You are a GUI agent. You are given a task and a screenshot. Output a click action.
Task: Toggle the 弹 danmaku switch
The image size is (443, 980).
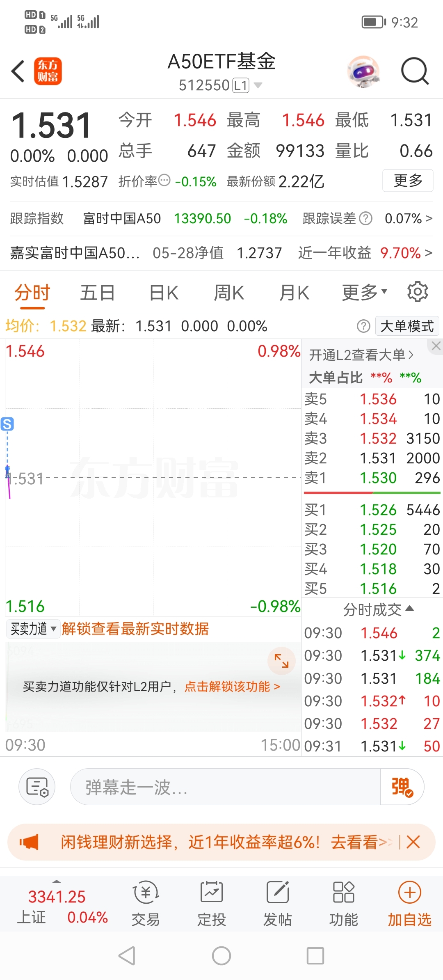402,787
